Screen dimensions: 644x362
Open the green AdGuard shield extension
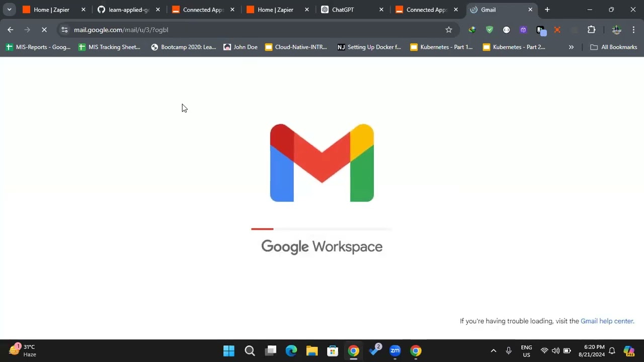(x=490, y=30)
